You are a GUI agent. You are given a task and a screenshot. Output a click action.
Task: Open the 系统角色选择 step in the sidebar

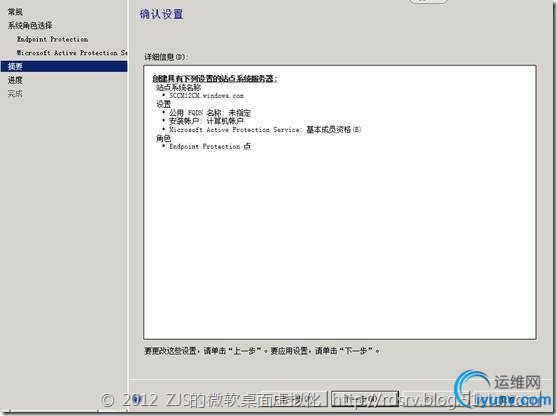(30, 25)
